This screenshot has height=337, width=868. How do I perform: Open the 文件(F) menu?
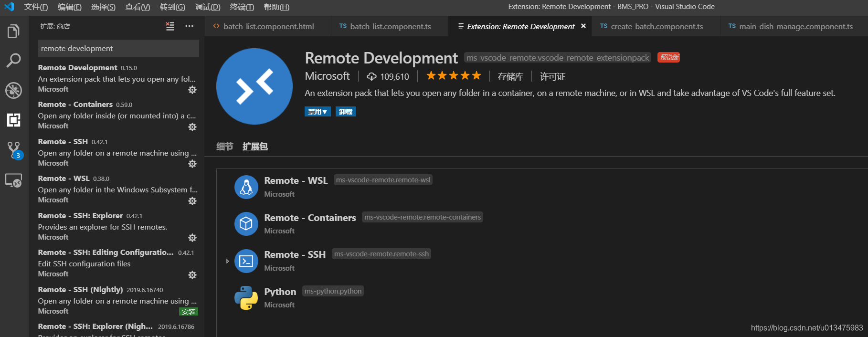36,7
